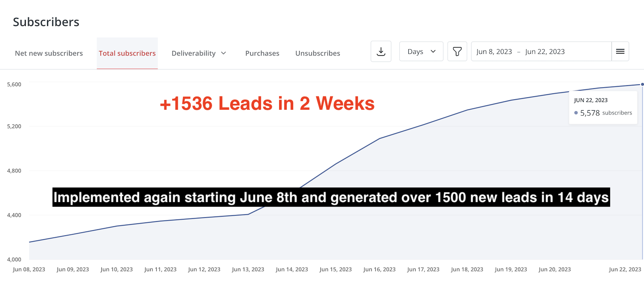Screen dimensions: 644x295
Task: Click the Jun 16, 2023 axis label
Action: pos(380,269)
